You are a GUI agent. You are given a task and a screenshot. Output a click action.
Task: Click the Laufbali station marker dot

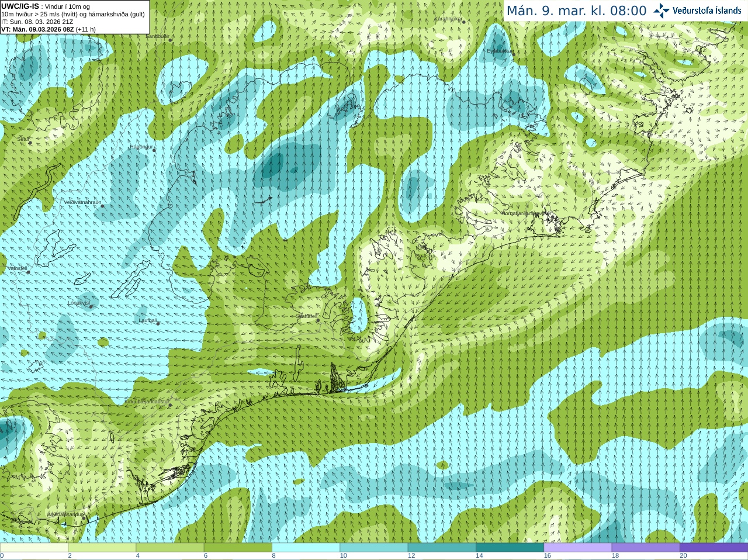(x=158, y=323)
